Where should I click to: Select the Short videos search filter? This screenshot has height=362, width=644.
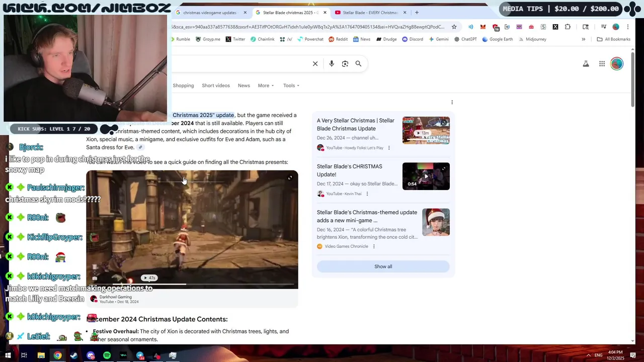[216, 85]
